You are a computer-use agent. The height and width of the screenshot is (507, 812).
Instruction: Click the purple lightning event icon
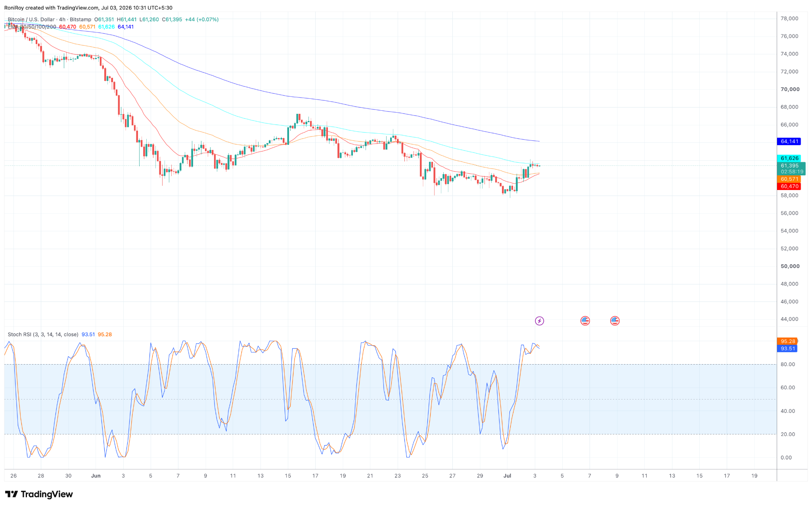(x=539, y=321)
